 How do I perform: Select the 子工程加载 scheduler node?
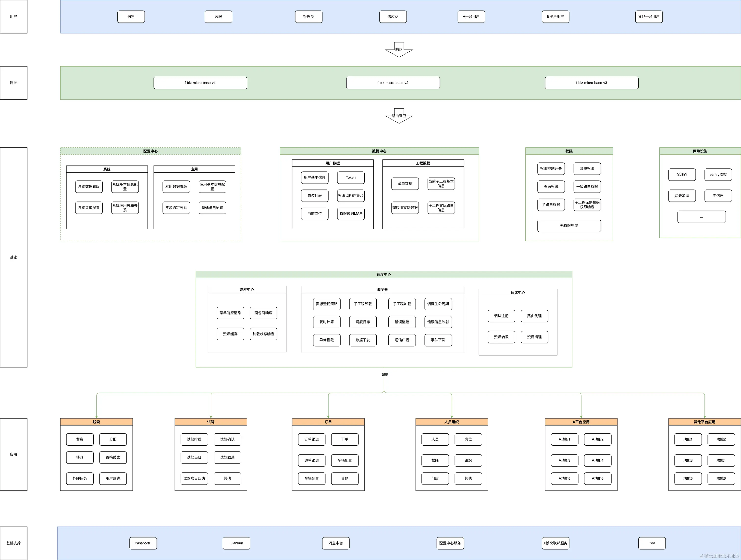402,304
